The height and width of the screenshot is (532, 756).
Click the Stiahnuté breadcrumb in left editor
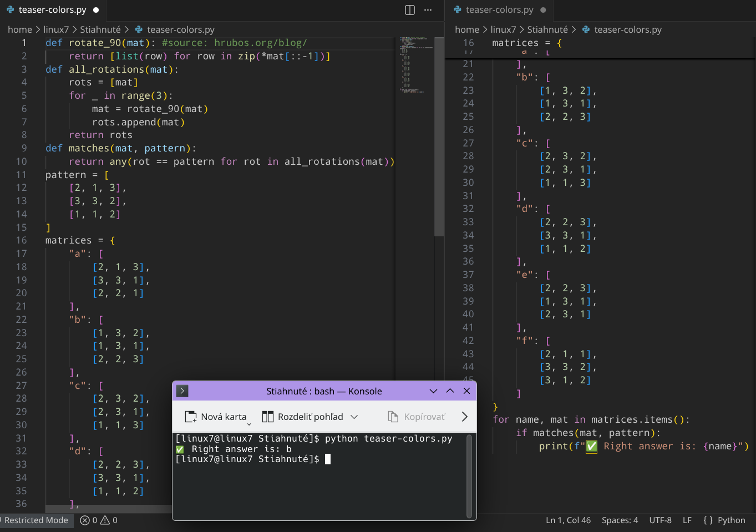point(100,29)
